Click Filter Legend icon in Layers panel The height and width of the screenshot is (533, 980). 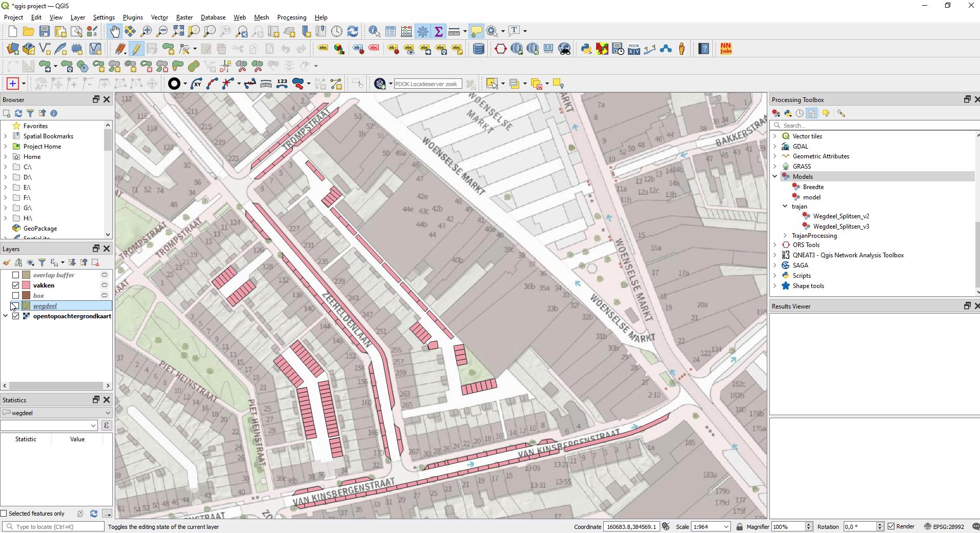click(x=43, y=262)
